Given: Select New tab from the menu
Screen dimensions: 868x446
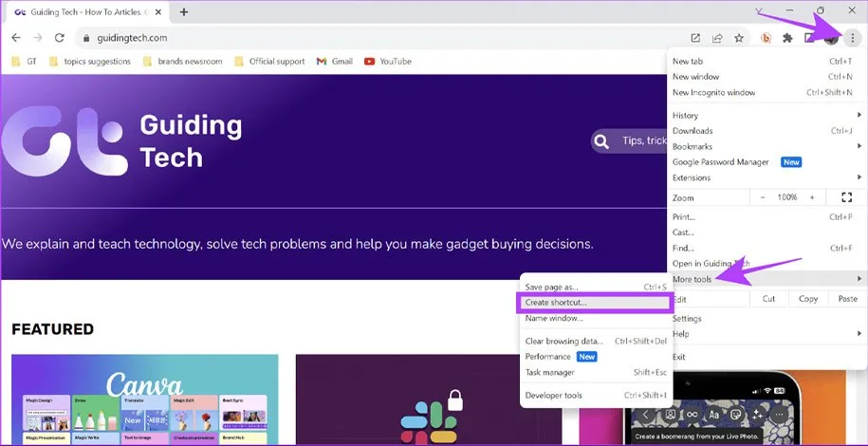Looking at the screenshot, I should (767, 61).
